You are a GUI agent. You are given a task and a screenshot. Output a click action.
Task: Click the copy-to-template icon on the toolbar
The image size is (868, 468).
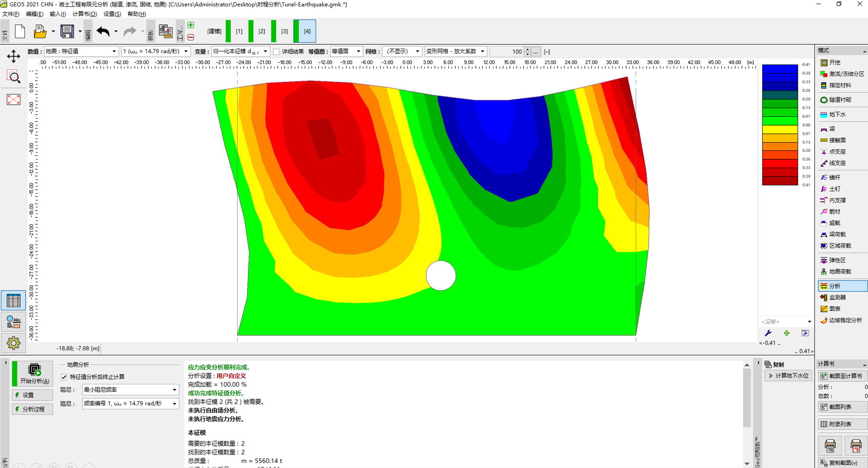pyautogui.click(x=166, y=31)
